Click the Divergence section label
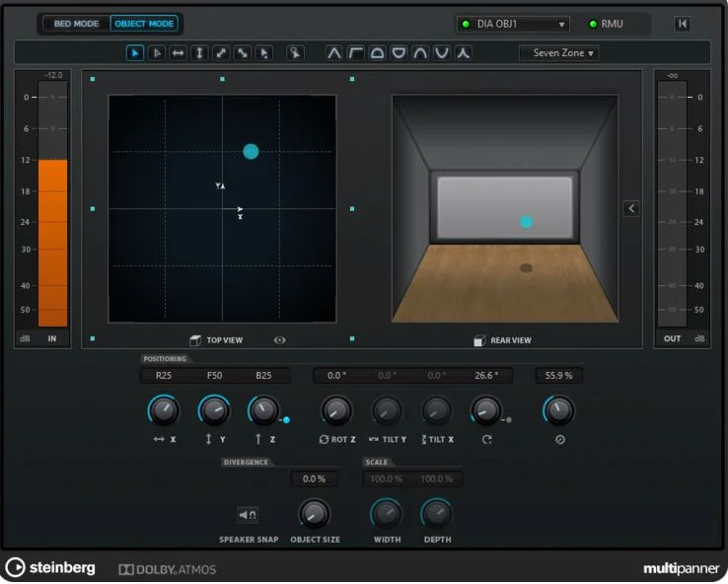Screen dimensions: 728x584 (246, 463)
